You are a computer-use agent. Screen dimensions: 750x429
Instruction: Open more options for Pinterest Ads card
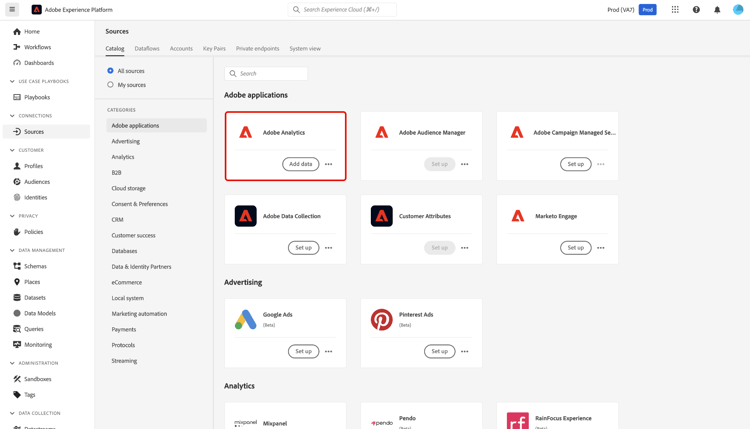464,351
